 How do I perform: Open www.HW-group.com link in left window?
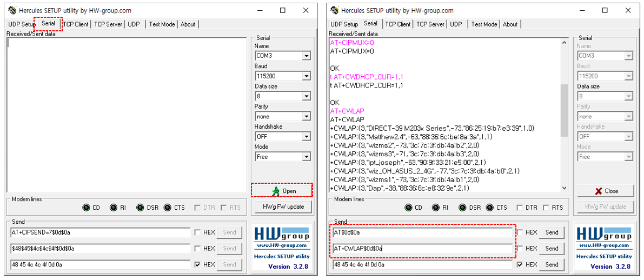tap(281, 245)
